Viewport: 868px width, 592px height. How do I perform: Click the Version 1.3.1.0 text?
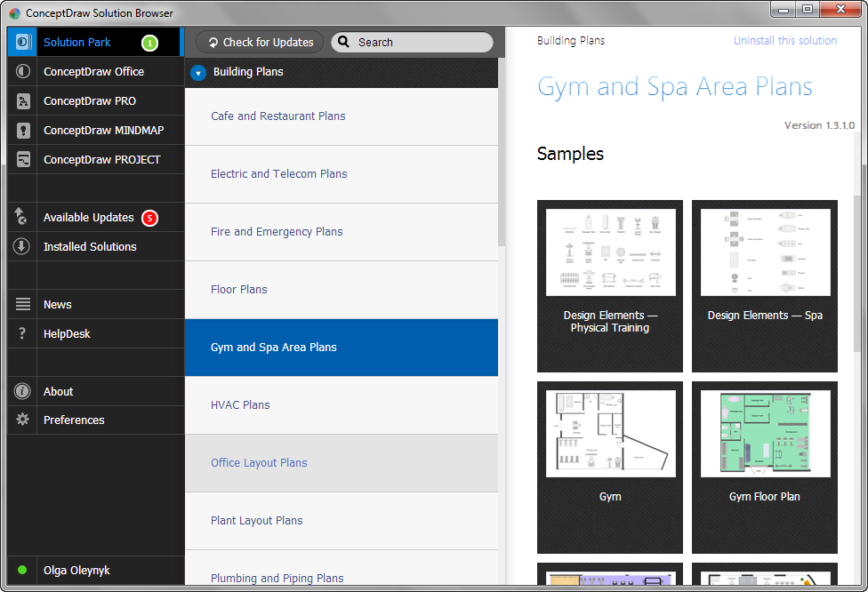(819, 125)
